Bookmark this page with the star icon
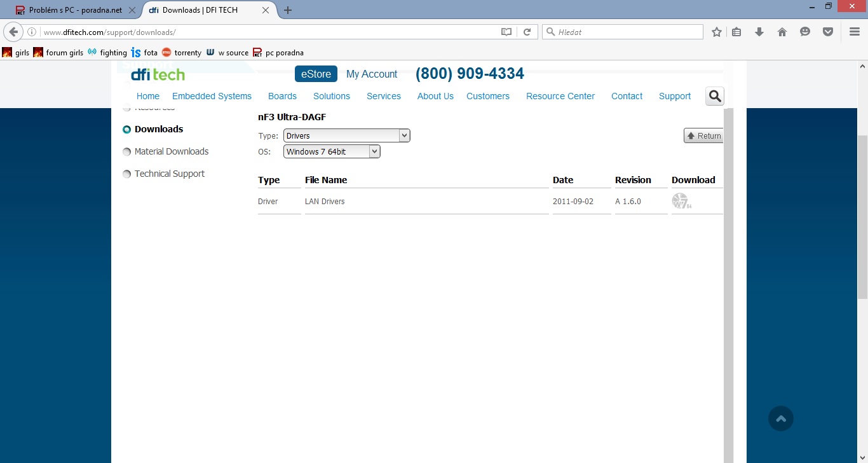Screen dimensions: 868x463 pos(717,32)
